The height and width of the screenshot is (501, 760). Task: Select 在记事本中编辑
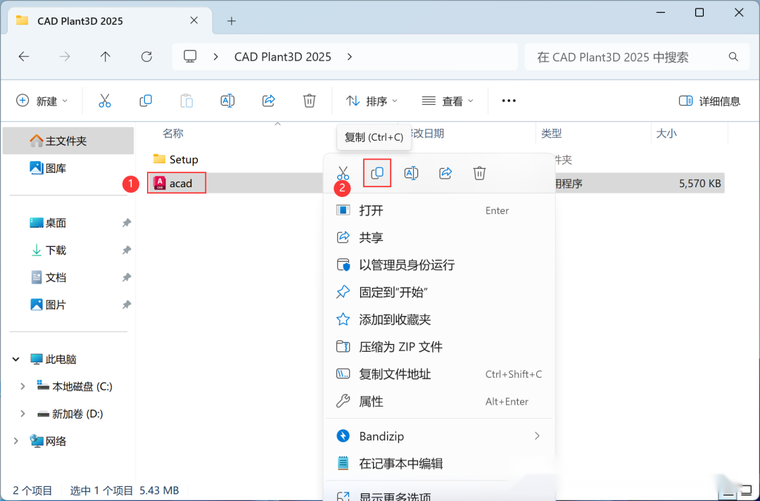click(439, 464)
